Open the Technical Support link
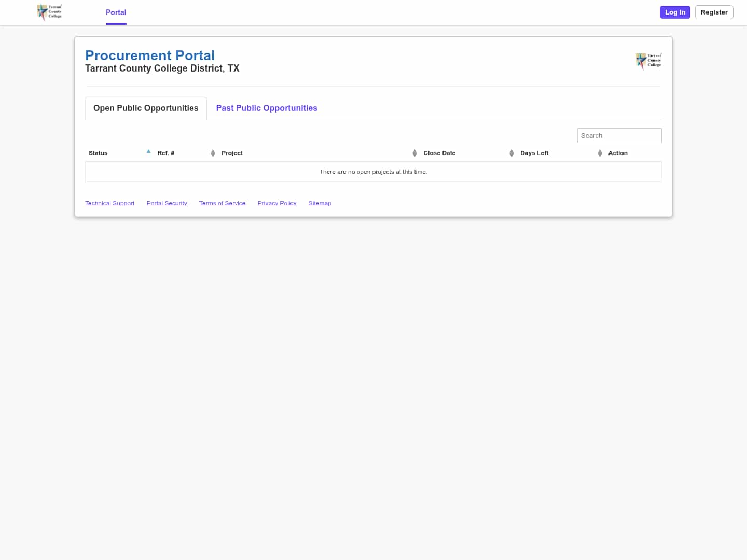 click(110, 203)
